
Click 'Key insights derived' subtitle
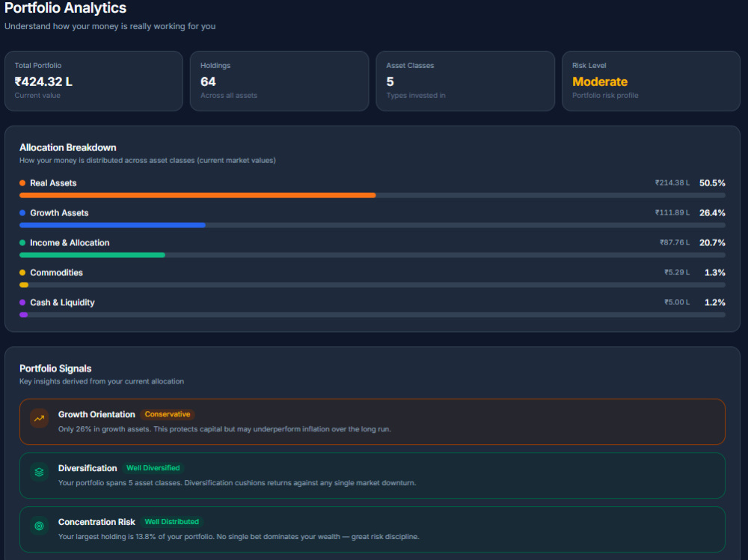[x=102, y=381]
